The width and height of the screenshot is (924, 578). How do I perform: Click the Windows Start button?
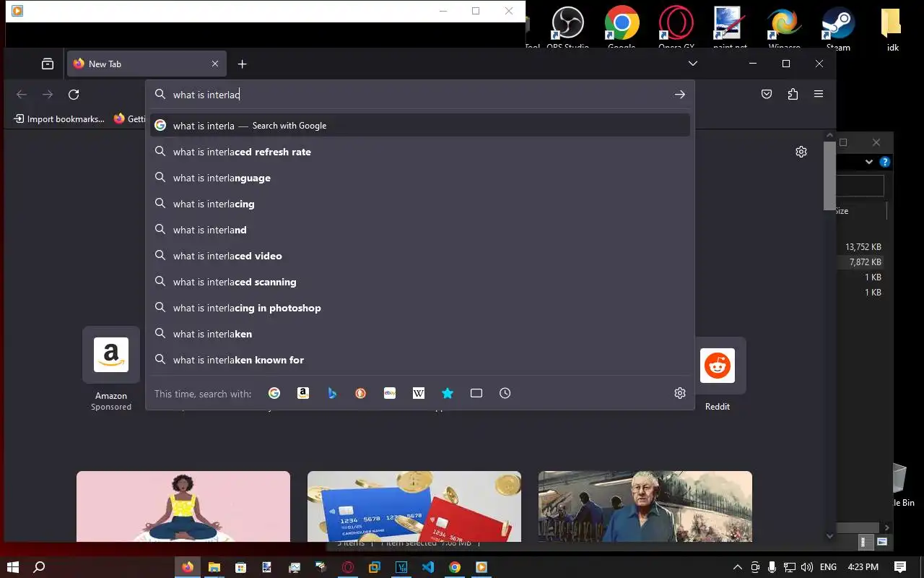click(x=13, y=567)
